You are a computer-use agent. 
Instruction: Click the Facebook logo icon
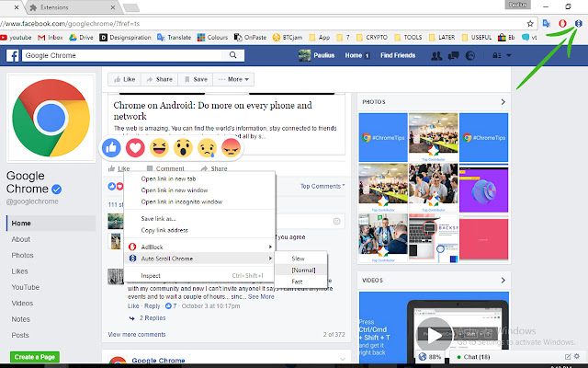pyautogui.click(x=12, y=55)
